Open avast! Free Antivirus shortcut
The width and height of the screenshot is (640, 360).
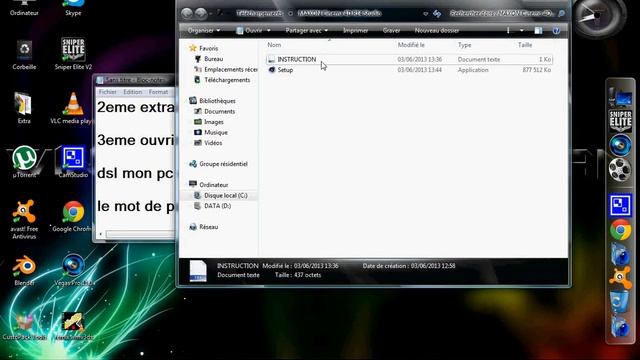(x=24, y=219)
